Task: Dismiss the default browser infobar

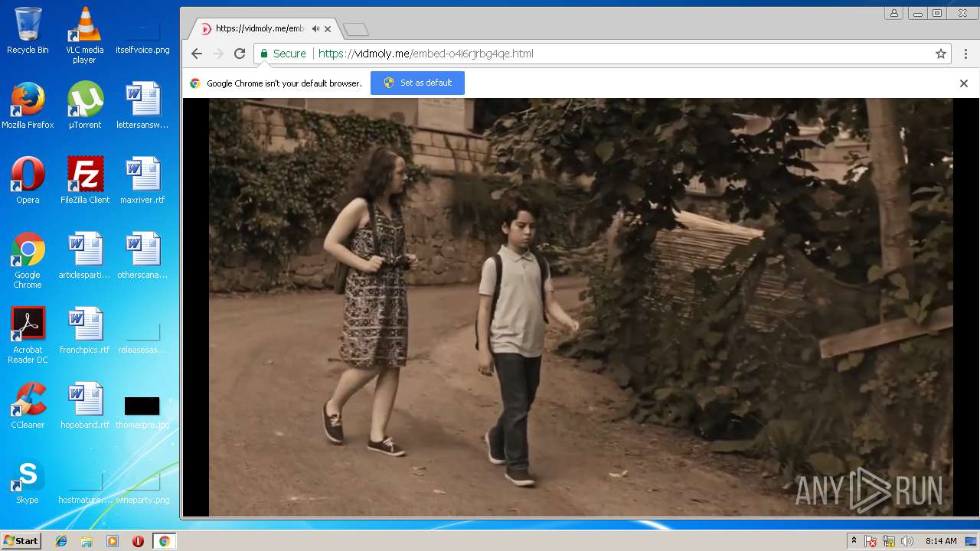Action: tap(964, 83)
